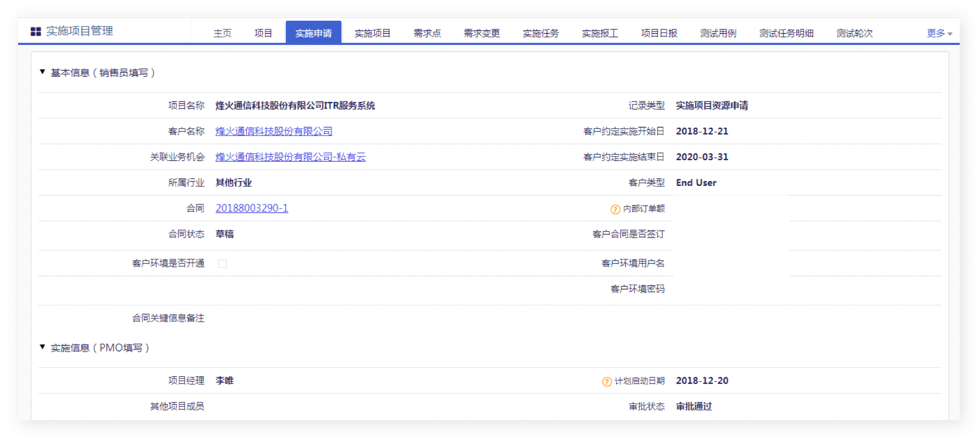980x442 pixels.
Task: Open the 更多 dropdown menu
Action: point(939,33)
